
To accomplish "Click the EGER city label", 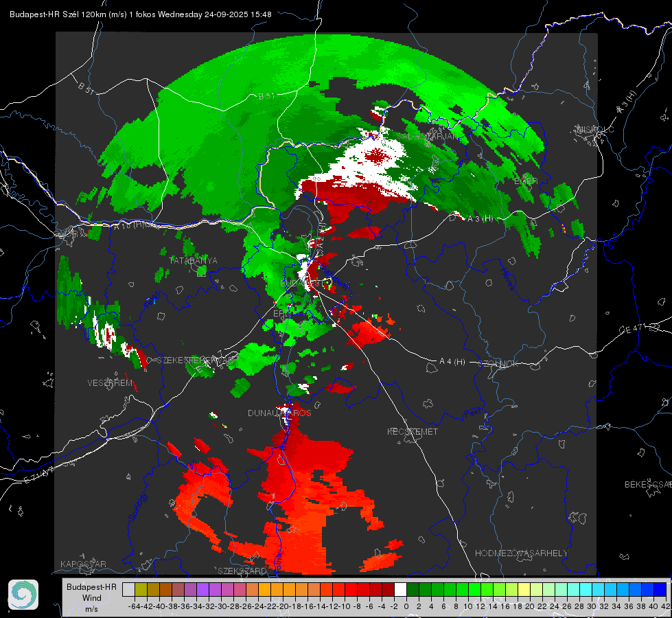I will tap(526, 181).
